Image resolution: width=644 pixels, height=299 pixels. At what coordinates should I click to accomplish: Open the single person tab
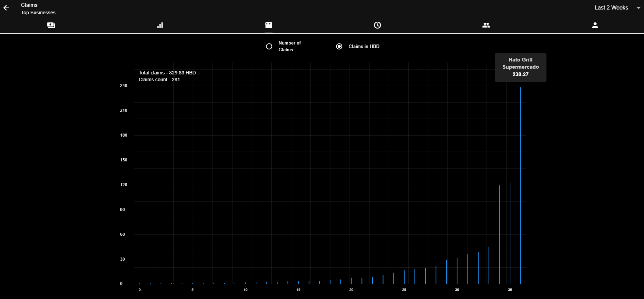pos(595,25)
